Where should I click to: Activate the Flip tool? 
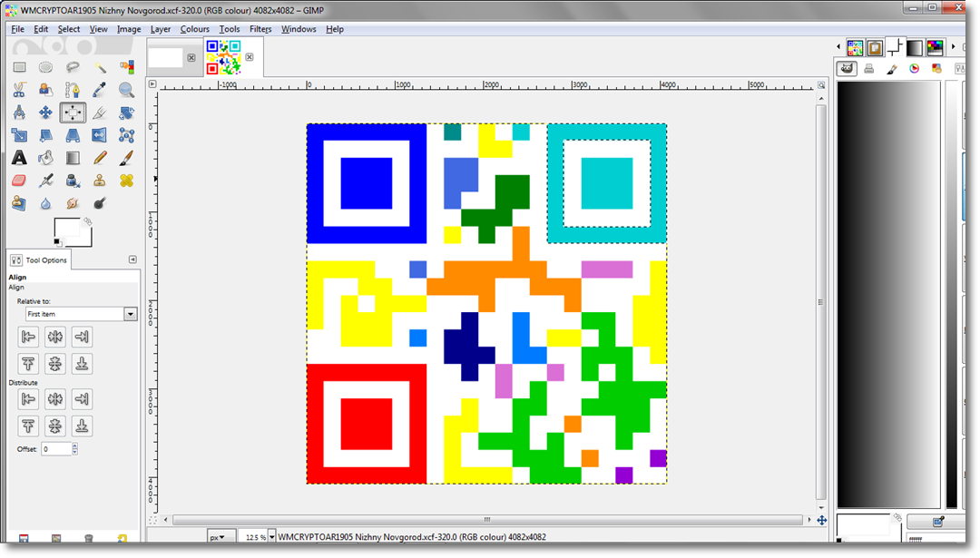tap(100, 135)
